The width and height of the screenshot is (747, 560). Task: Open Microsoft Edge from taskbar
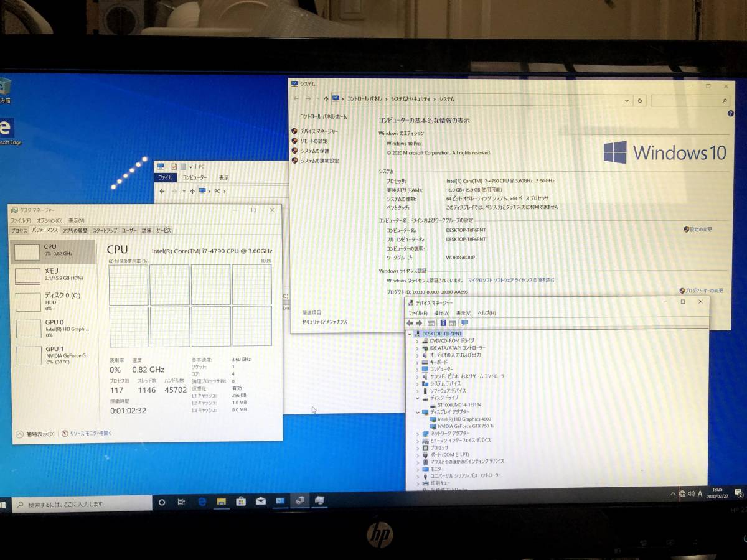point(202,502)
